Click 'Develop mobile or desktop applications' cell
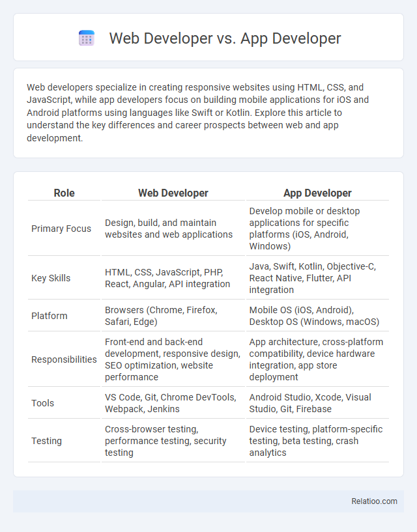Screen dimensions: 417x532 pyautogui.click(x=317, y=229)
